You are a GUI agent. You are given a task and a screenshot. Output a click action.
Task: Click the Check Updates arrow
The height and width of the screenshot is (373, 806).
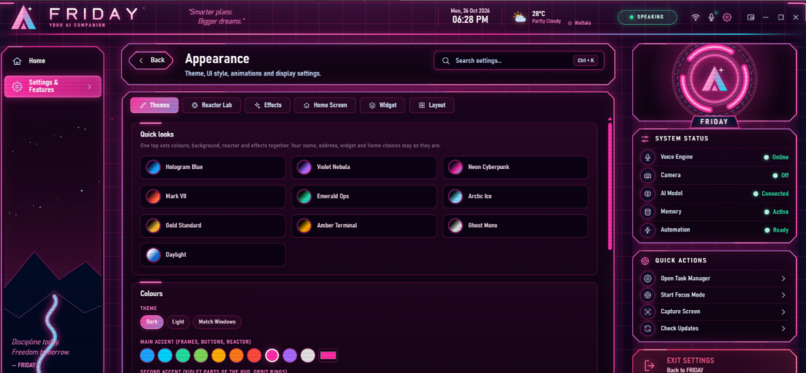tap(783, 328)
